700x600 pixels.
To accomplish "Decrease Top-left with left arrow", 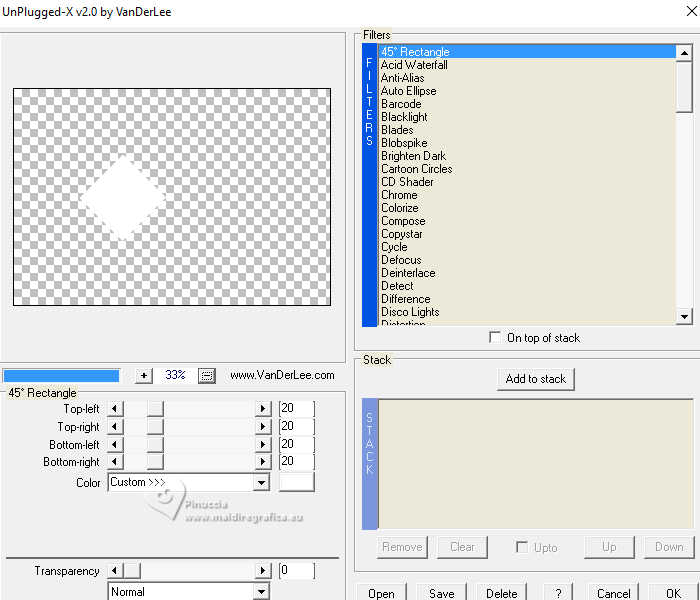I will click(115, 408).
